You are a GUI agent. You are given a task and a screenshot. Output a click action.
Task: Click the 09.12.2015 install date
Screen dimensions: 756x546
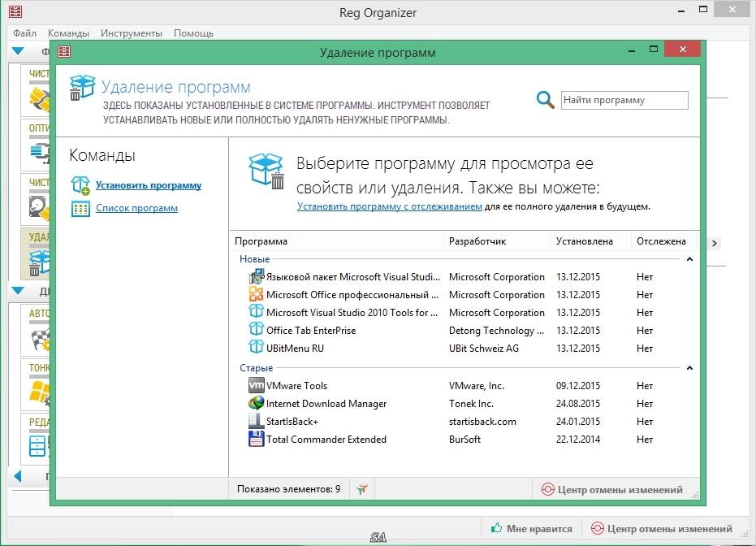pyautogui.click(x=578, y=386)
